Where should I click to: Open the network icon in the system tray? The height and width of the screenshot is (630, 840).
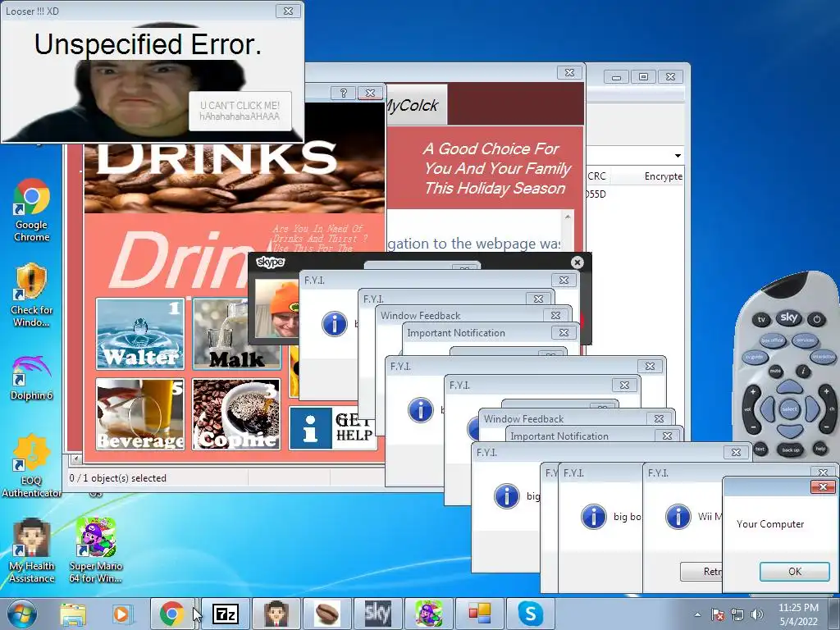tap(737, 614)
